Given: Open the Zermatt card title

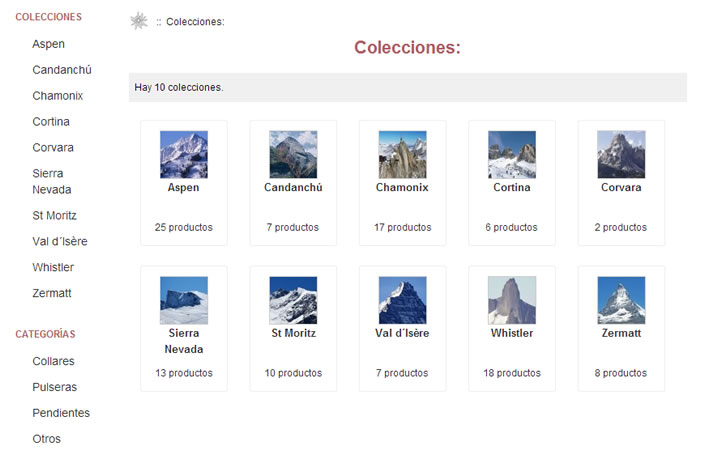Looking at the screenshot, I should (x=621, y=333).
